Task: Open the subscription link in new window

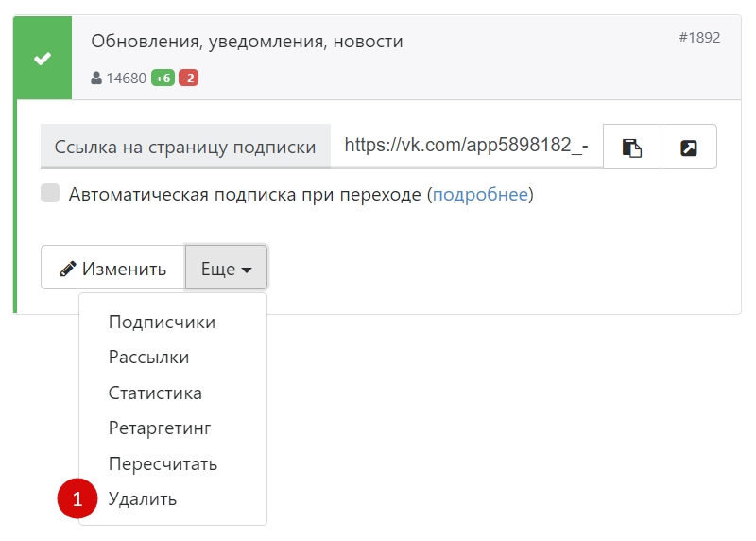Action: click(x=688, y=147)
